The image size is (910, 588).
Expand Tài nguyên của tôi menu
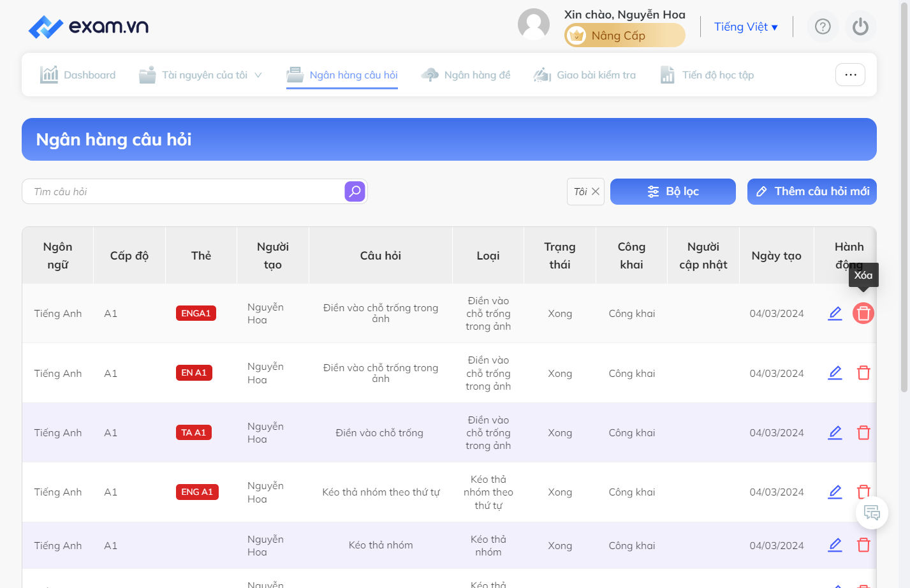(200, 75)
